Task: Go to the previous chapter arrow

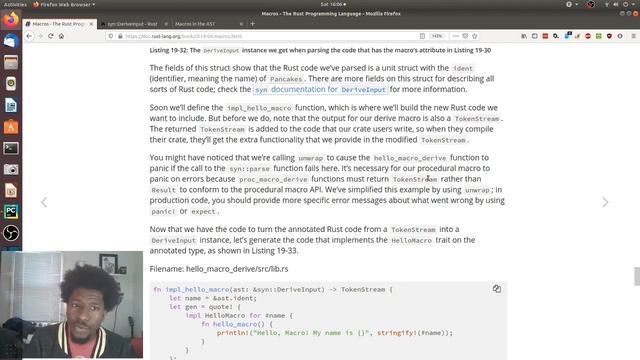Action: tap(44, 202)
